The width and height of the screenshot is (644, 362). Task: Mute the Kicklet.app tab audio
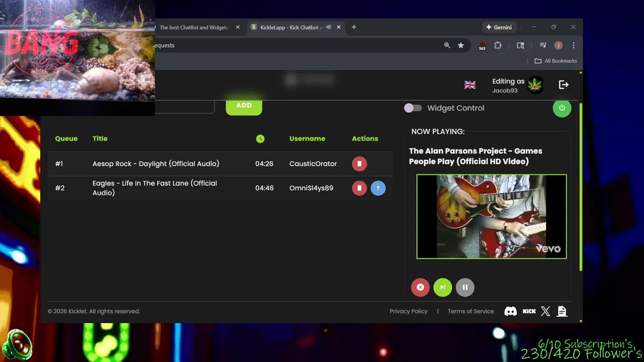[x=328, y=27]
